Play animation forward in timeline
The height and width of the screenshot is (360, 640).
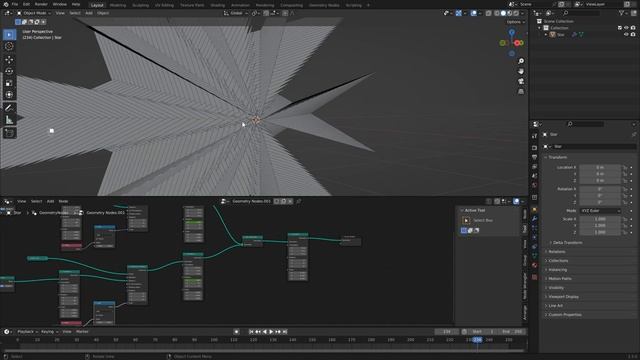[x=271, y=332]
